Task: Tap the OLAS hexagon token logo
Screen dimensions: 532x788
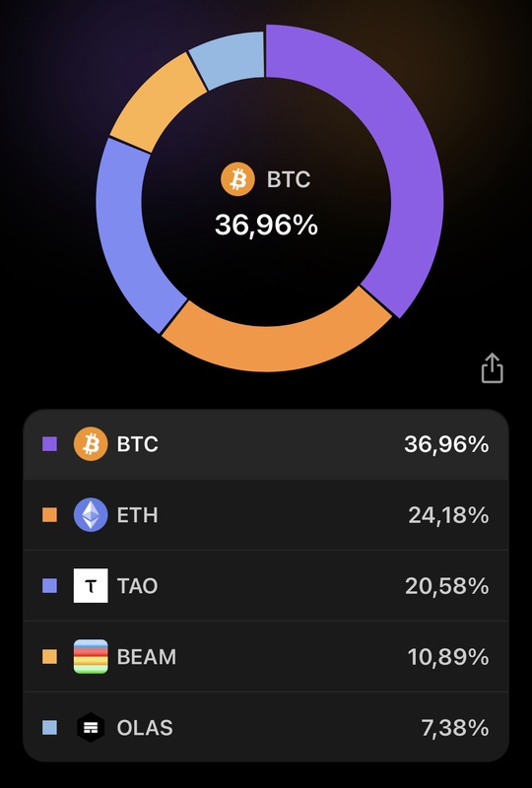Action: [x=91, y=727]
